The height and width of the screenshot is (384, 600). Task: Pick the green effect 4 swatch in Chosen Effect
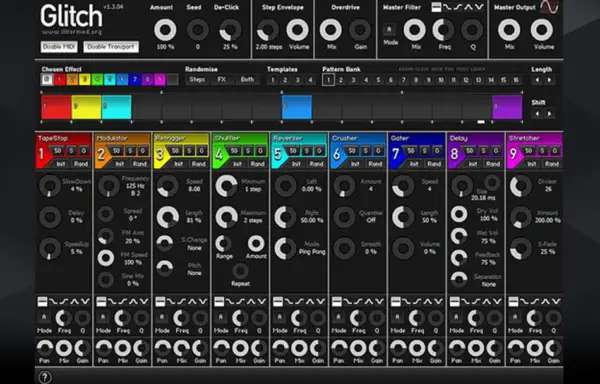pos(97,80)
